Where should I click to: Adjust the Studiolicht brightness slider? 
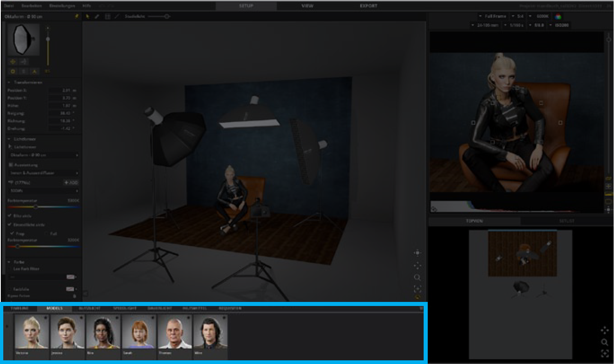(x=167, y=17)
